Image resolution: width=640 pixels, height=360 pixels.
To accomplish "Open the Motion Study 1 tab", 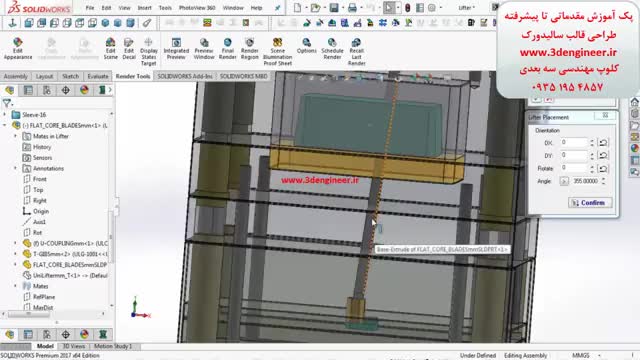I will pyautogui.click(x=113, y=346).
